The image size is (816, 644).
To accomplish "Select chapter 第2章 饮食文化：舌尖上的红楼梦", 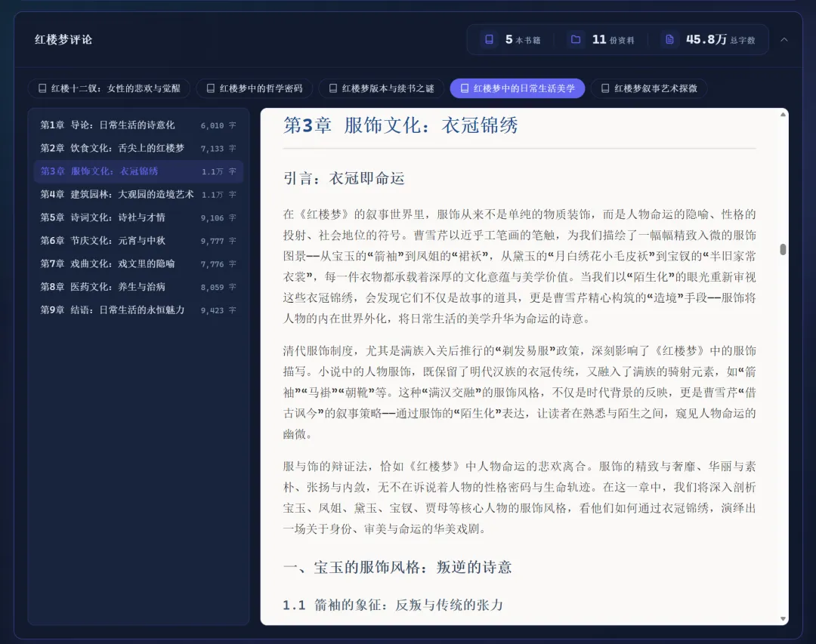I will tap(138, 148).
